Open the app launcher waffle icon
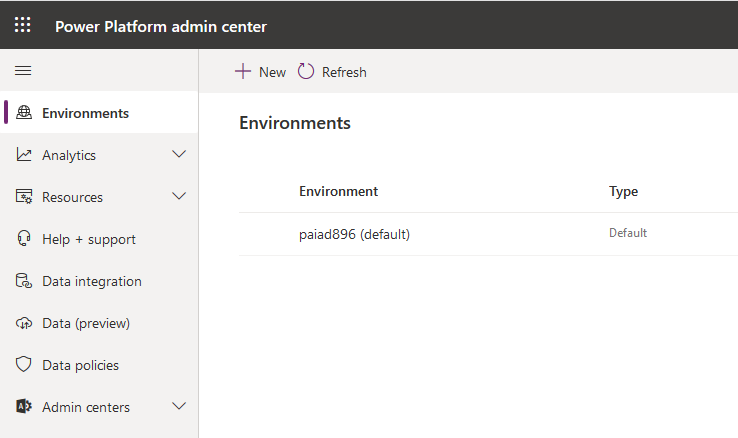This screenshot has height=438, width=738. click(22, 25)
